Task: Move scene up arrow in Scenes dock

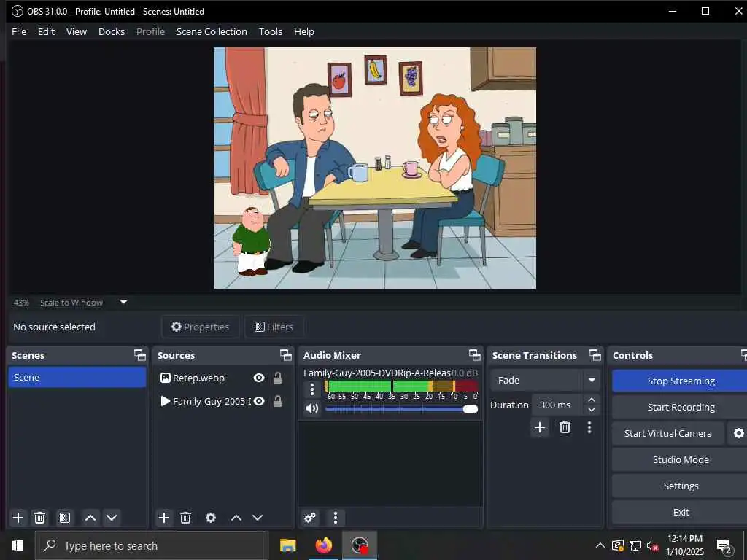Action: pos(90,518)
